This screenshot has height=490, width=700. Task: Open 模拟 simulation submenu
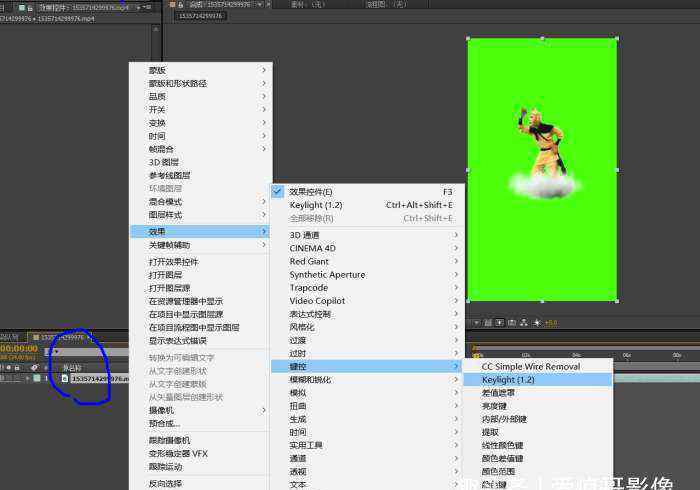(366, 393)
